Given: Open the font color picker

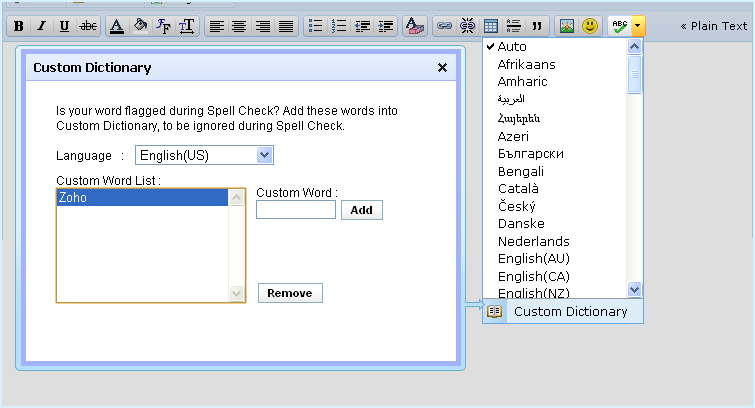Looking at the screenshot, I should (x=117, y=27).
